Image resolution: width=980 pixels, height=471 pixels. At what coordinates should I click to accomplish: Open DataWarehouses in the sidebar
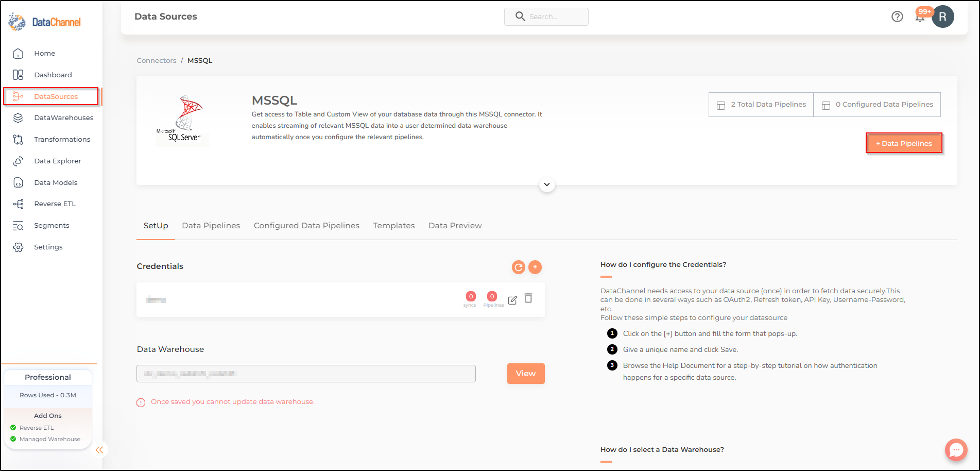pyautogui.click(x=64, y=117)
